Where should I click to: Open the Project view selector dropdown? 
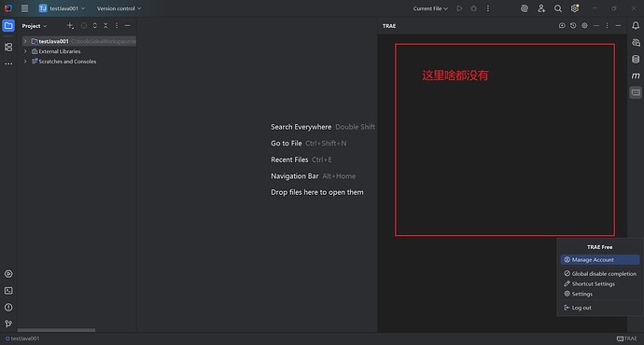click(35, 26)
